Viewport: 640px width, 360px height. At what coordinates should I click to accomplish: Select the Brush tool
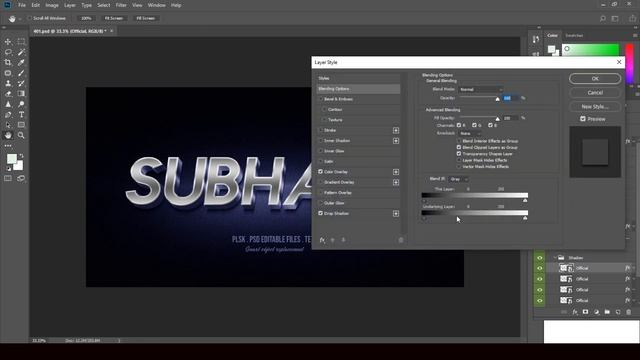pos(21,73)
